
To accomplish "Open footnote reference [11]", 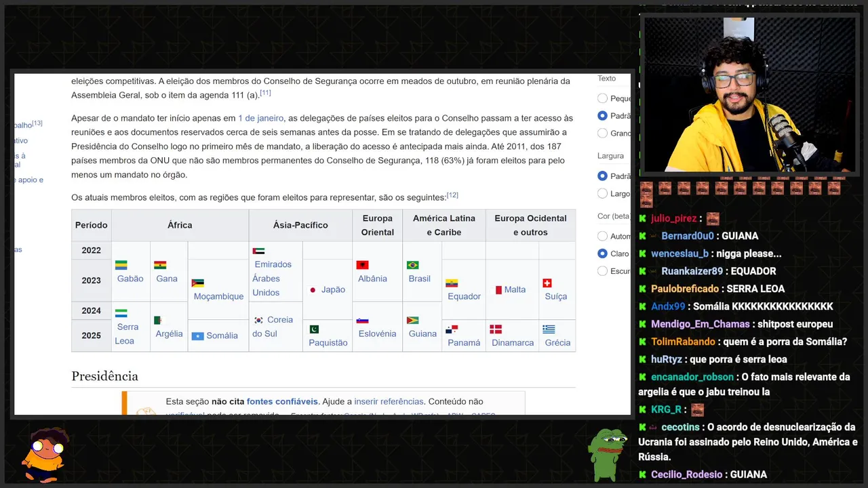I will pos(265,93).
